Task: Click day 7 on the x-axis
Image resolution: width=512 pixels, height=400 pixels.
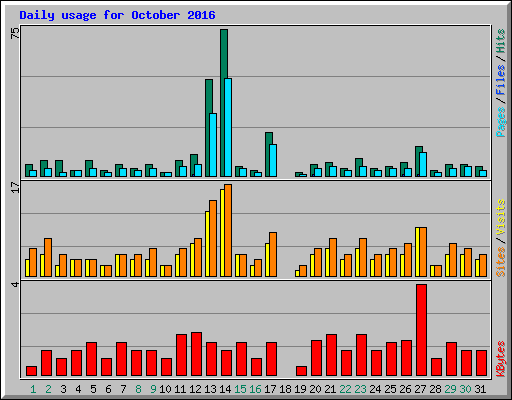Action: pos(123,389)
